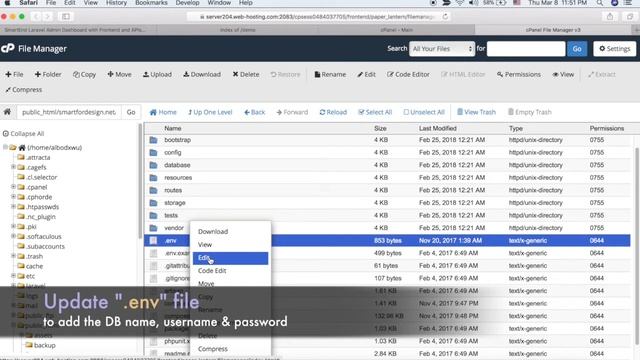Select the .attracta folder in tree
The width and height of the screenshot is (640, 360).
pos(38,157)
